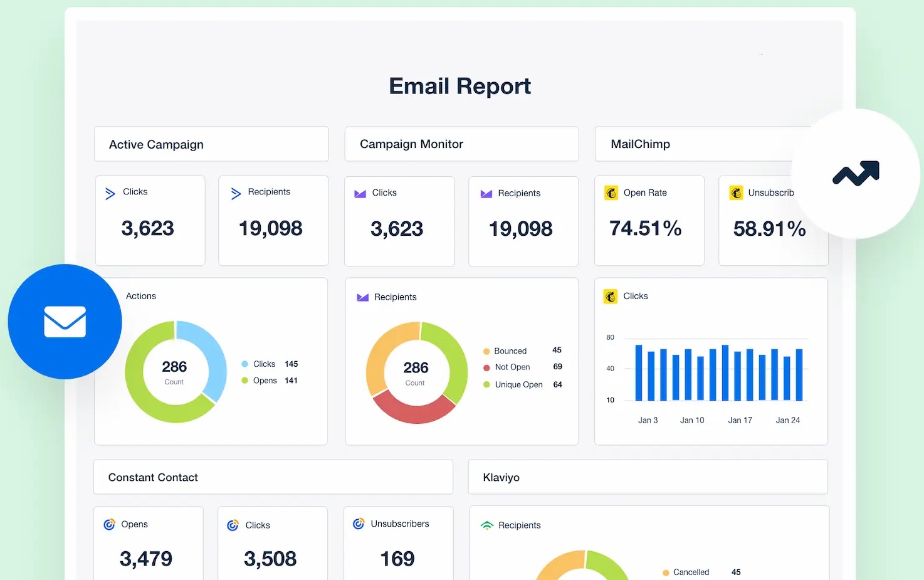This screenshot has height=580, width=924.
Task: Click Klaviyo icon beside Recipients
Action: [x=486, y=525]
